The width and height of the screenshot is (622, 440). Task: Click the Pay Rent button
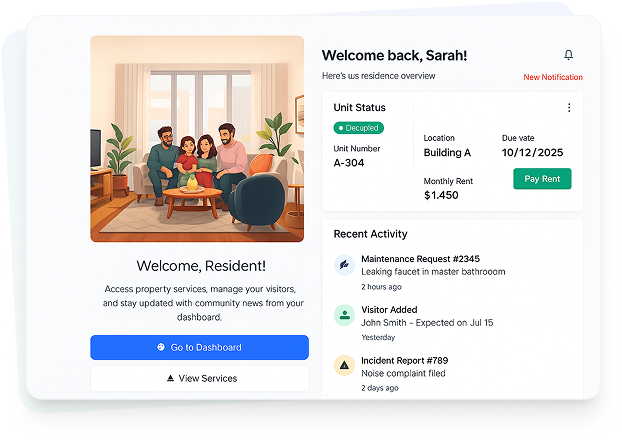pyautogui.click(x=542, y=179)
